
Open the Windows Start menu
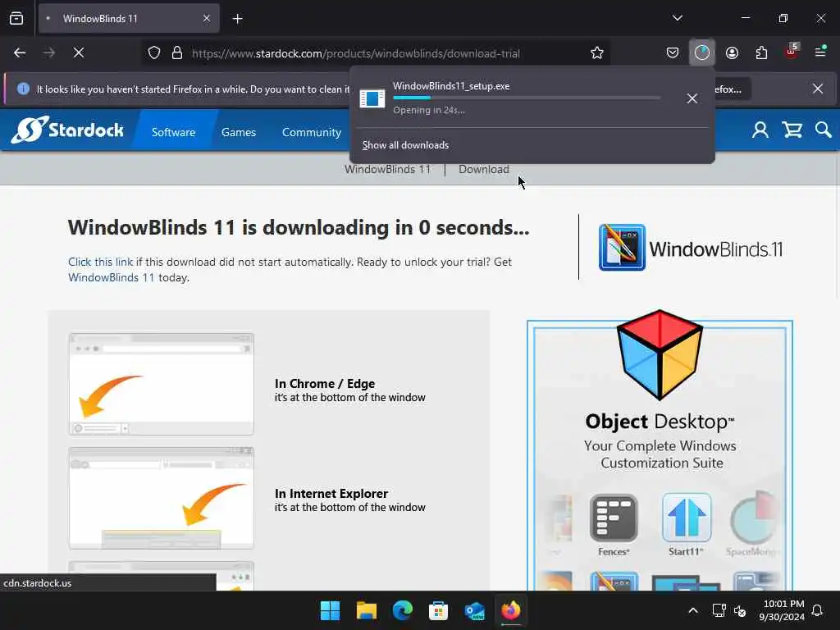tap(330, 610)
